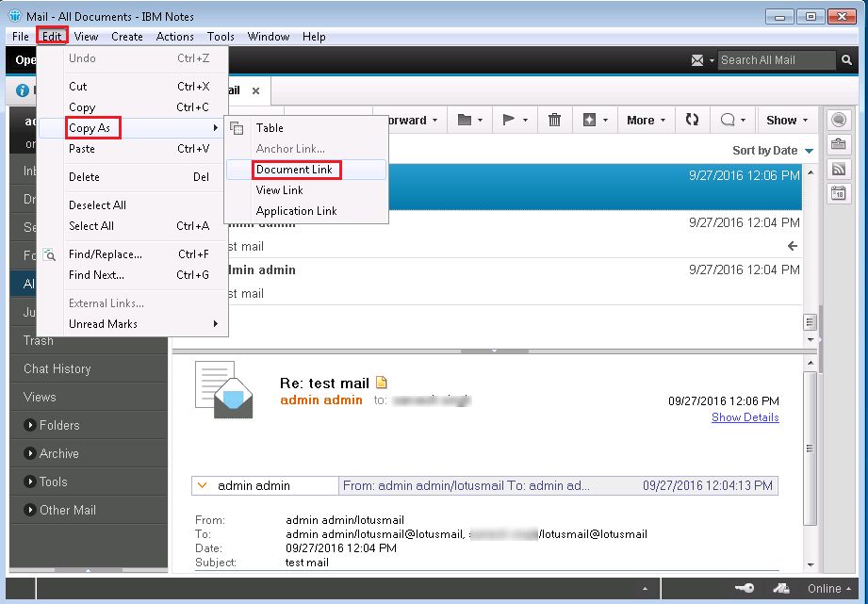The width and height of the screenshot is (868, 604).
Task: Choose Table in the Copy As submenu
Action: coord(306,128)
